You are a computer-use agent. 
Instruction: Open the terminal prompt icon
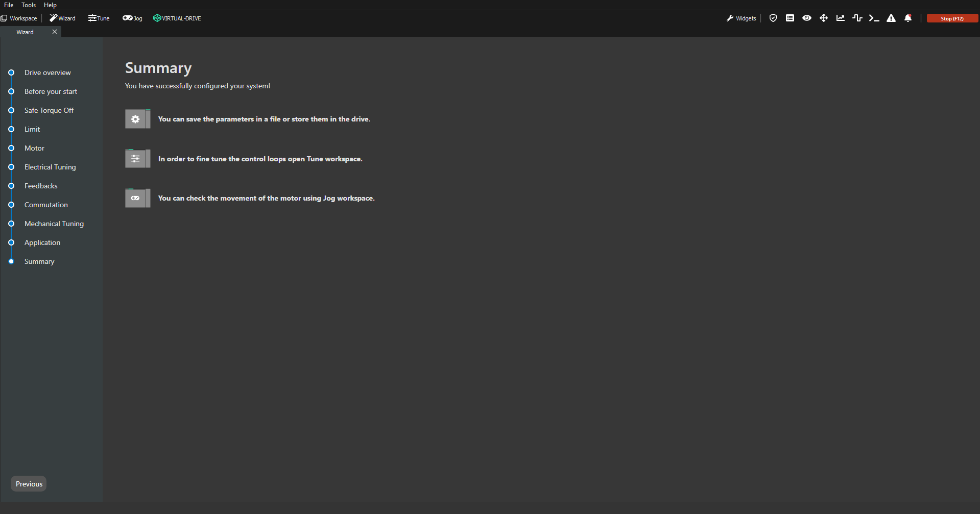[874, 18]
